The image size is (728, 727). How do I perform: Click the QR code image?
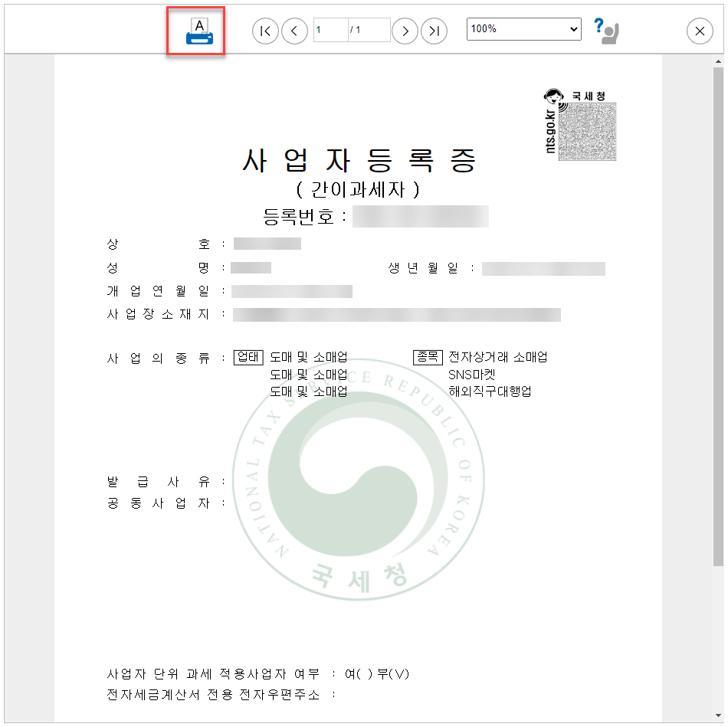[587, 132]
